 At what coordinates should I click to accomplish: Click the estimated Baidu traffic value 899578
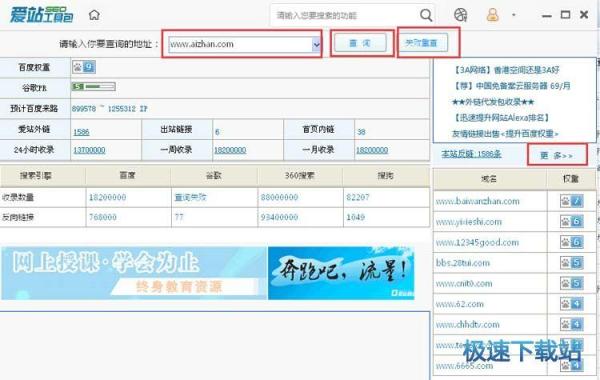(x=84, y=109)
